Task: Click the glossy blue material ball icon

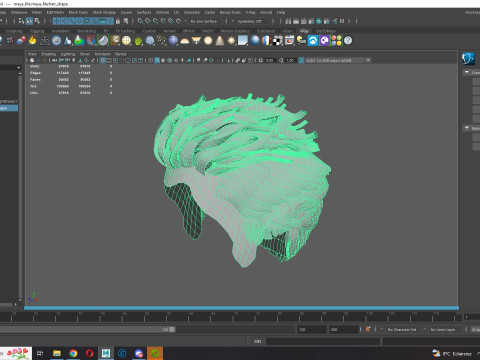Action: 255,41
